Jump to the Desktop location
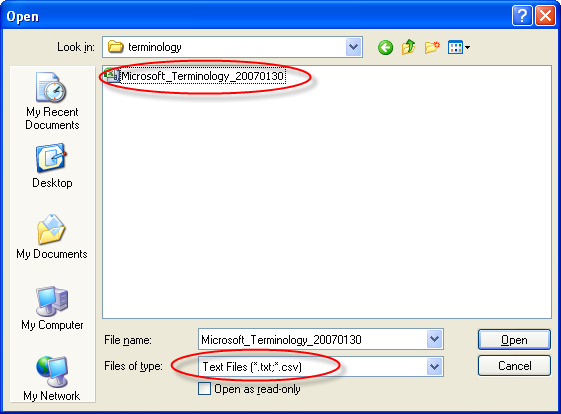561x414 pixels. pos(52,166)
